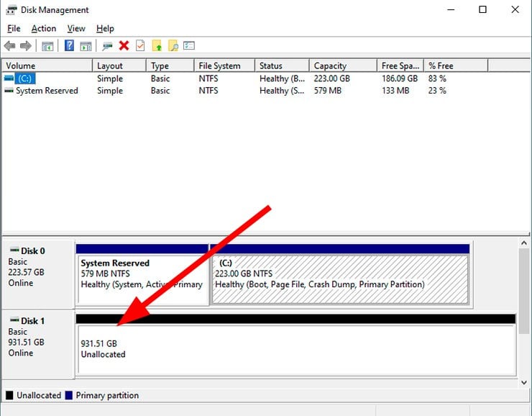
Task: Click the disk pane vertical scrollbar thumb
Action: click(524, 291)
